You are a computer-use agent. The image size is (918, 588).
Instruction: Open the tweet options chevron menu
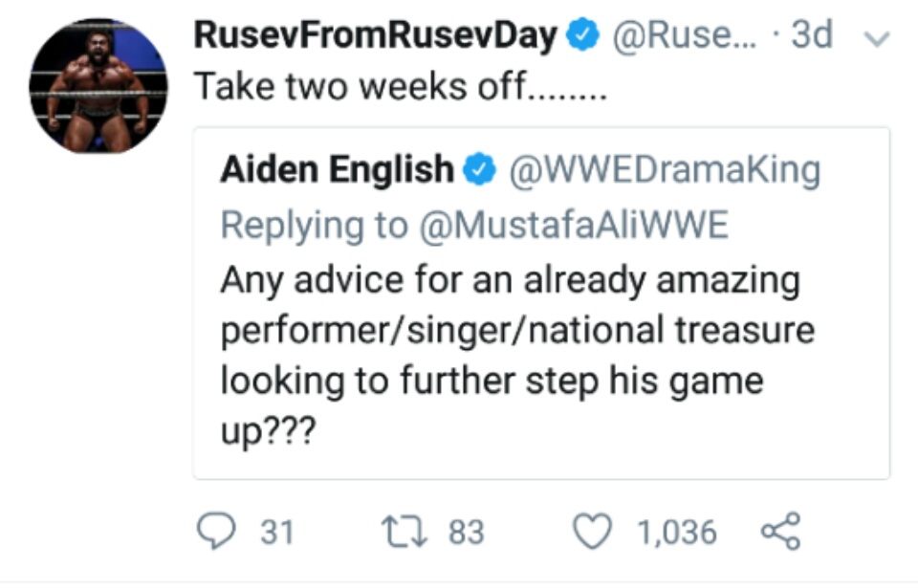click(876, 39)
